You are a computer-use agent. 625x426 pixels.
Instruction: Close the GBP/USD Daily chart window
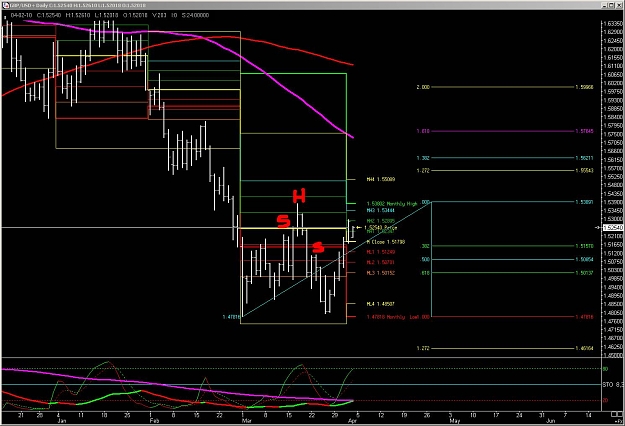tap(619, 5)
